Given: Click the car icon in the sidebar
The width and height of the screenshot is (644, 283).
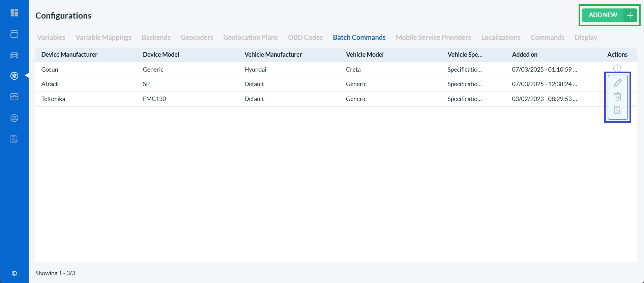Looking at the screenshot, I should point(14,55).
